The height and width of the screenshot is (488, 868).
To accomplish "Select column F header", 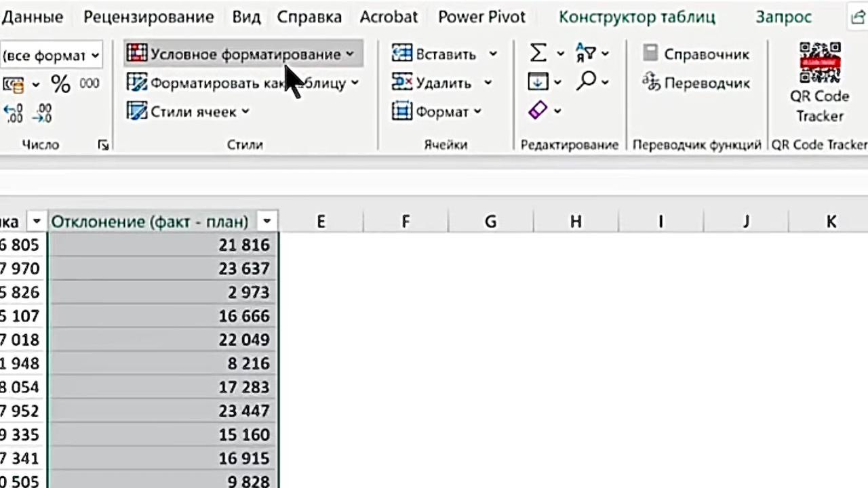I will (x=406, y=222).
